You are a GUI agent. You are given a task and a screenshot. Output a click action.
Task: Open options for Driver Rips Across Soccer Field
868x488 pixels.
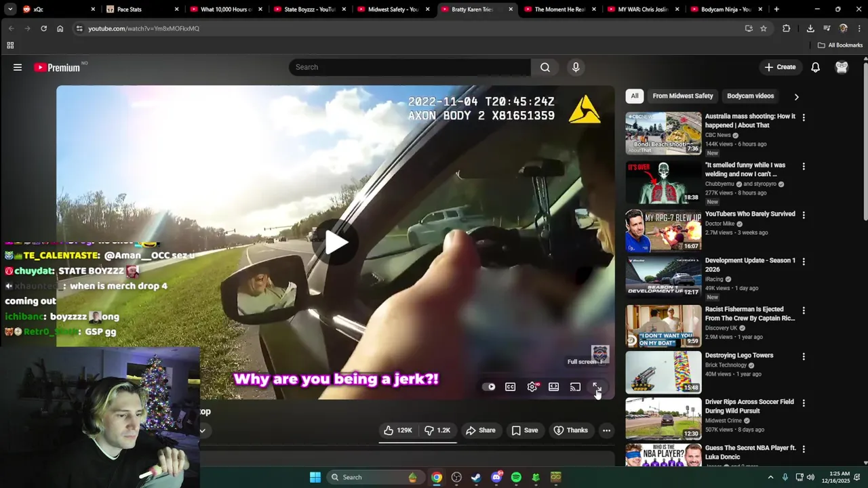[x=804, y=403]
